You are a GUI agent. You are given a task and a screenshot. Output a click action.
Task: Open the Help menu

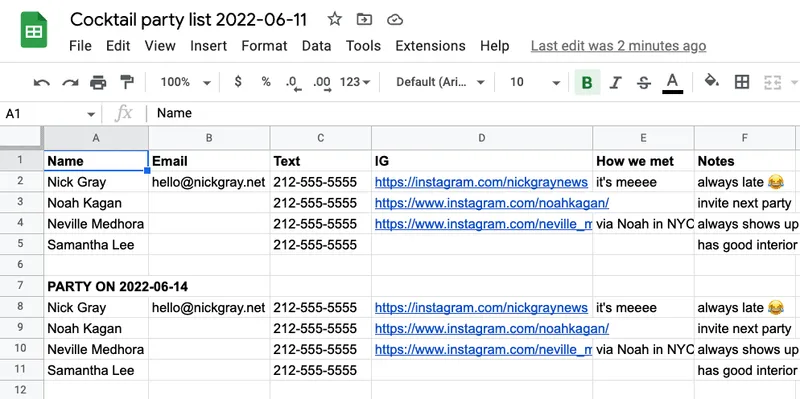tap(494, 46)
